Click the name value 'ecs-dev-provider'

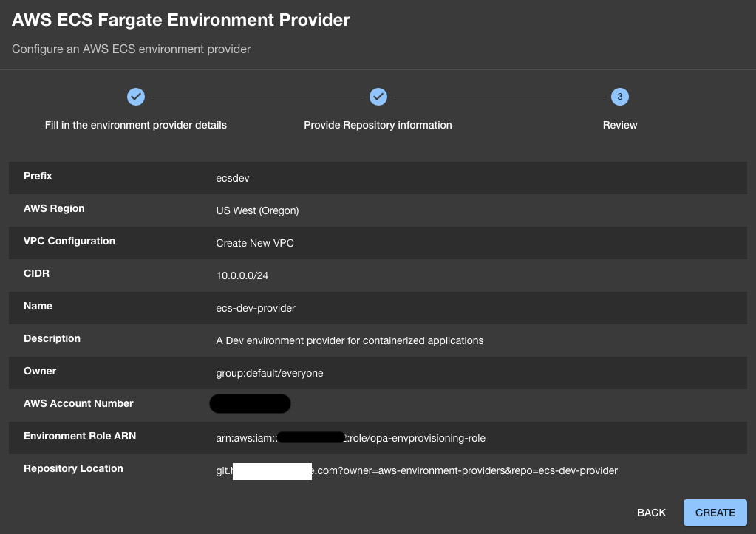tap(256, 309)
